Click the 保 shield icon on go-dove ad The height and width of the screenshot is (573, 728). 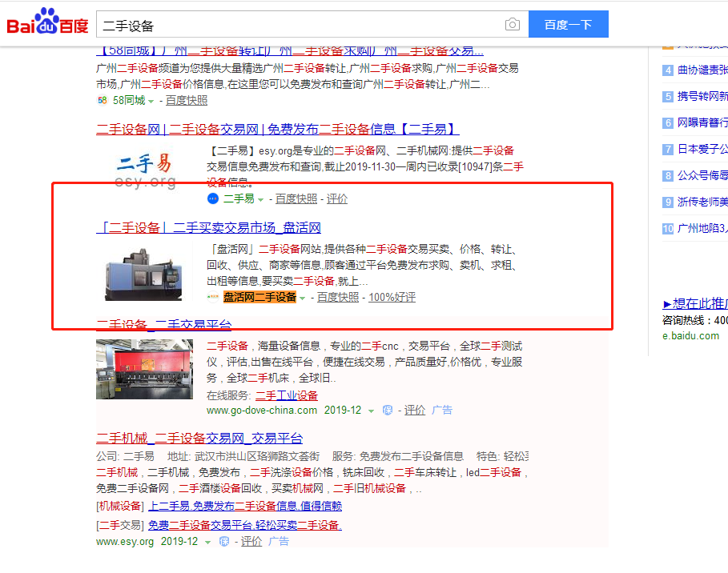(x=387, y=411)
